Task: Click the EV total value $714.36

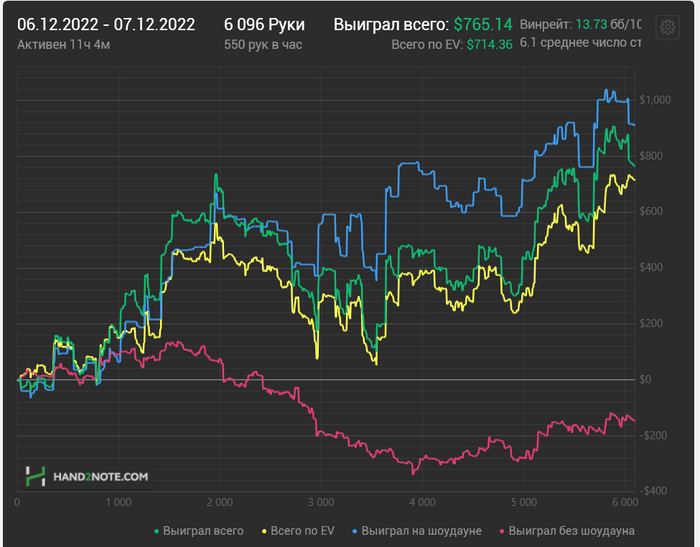Action: click(x=490, y=45)
